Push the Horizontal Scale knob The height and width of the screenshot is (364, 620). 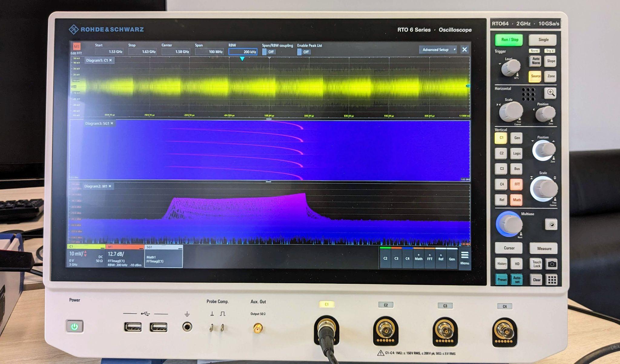(x=511, y=112)
